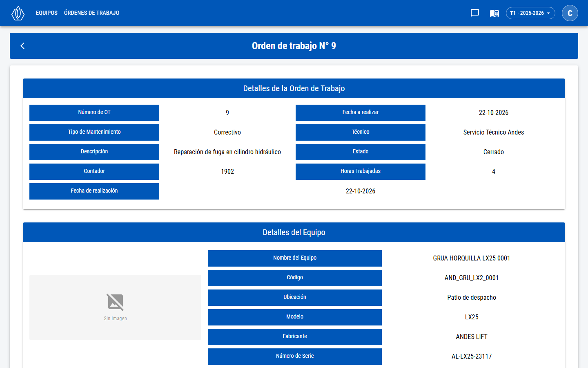The width and height of the screenshot is (588, 368).
Task: Select the 'Correctivo' value
Action: click(227, 132)
